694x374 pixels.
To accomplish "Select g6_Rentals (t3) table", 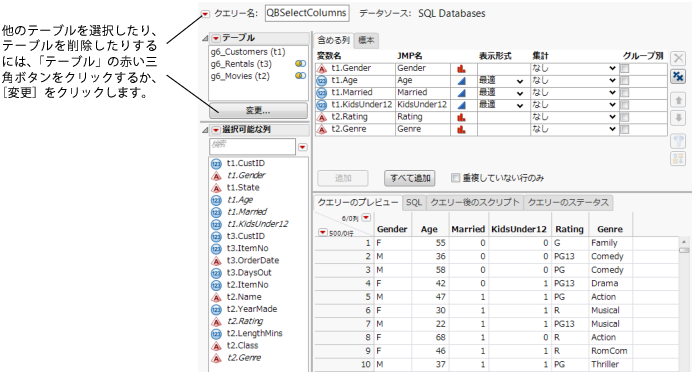I will coord(241,64).
